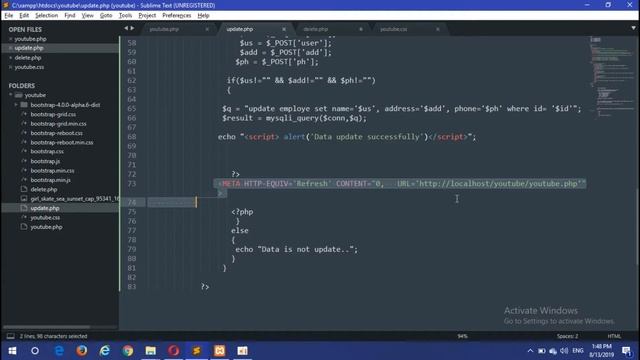This screenshot has height=360, width=640.
Task: Switch ENG input language indicator
Action: [x=578, y=351]
